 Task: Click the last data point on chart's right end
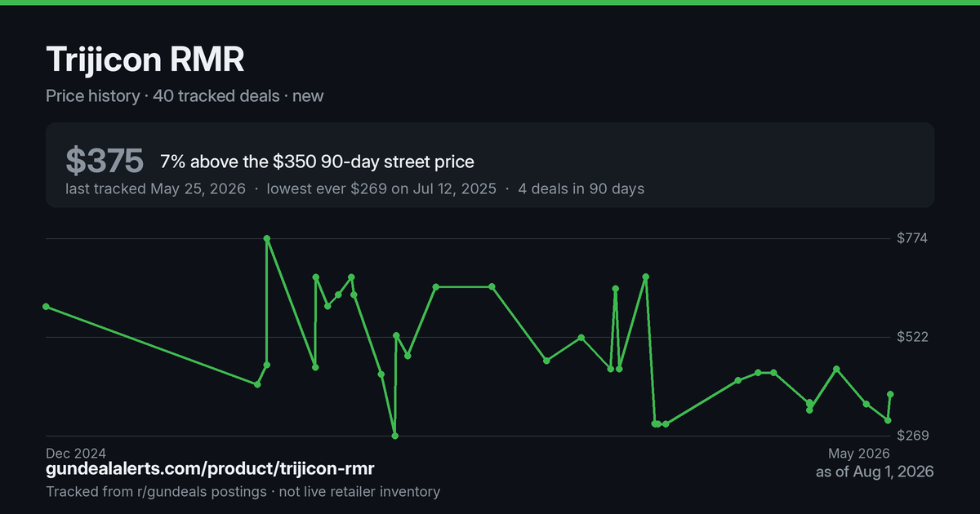(890, 394)
